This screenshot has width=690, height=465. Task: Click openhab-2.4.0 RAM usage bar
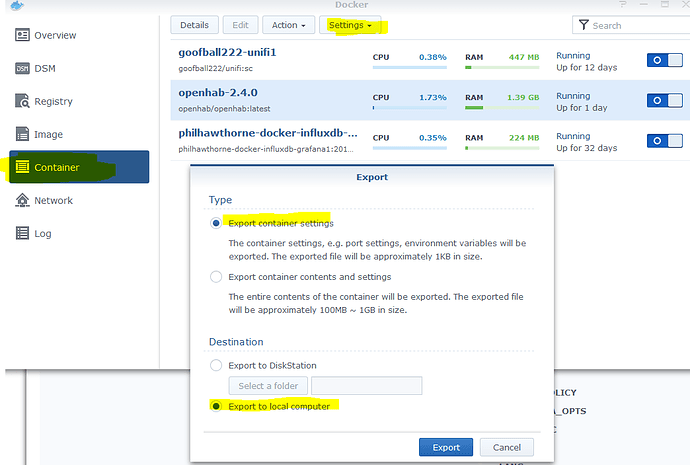(x=502, y=108)
